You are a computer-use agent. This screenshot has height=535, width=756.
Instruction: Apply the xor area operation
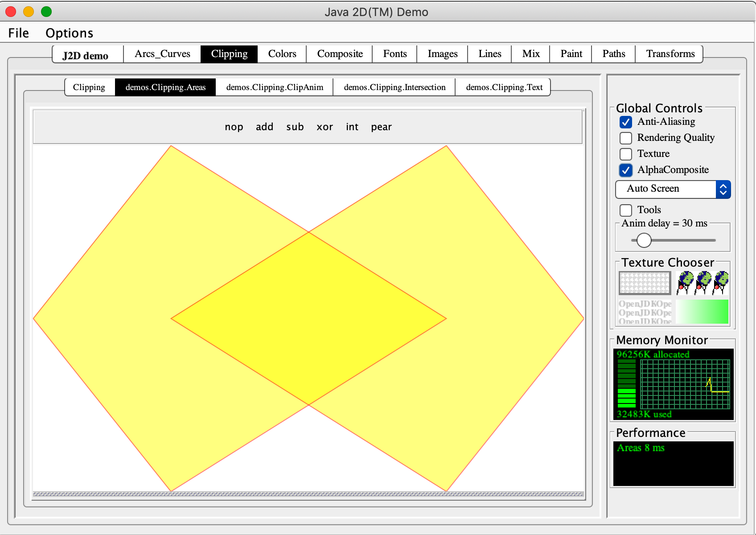click(325, 127)
